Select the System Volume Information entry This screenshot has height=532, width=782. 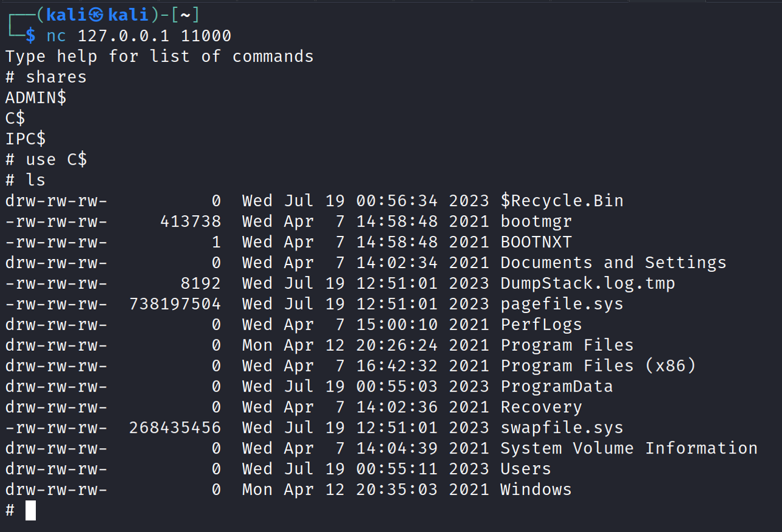point(629,449)
